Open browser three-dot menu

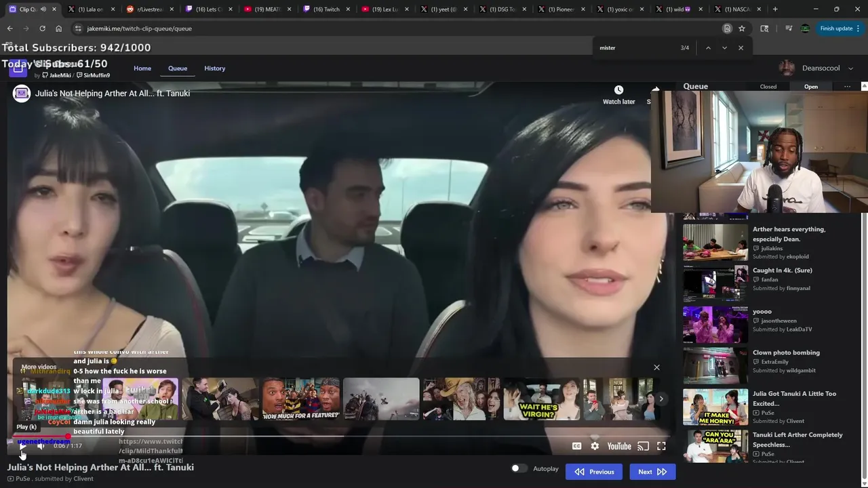[x=859, y=28]
